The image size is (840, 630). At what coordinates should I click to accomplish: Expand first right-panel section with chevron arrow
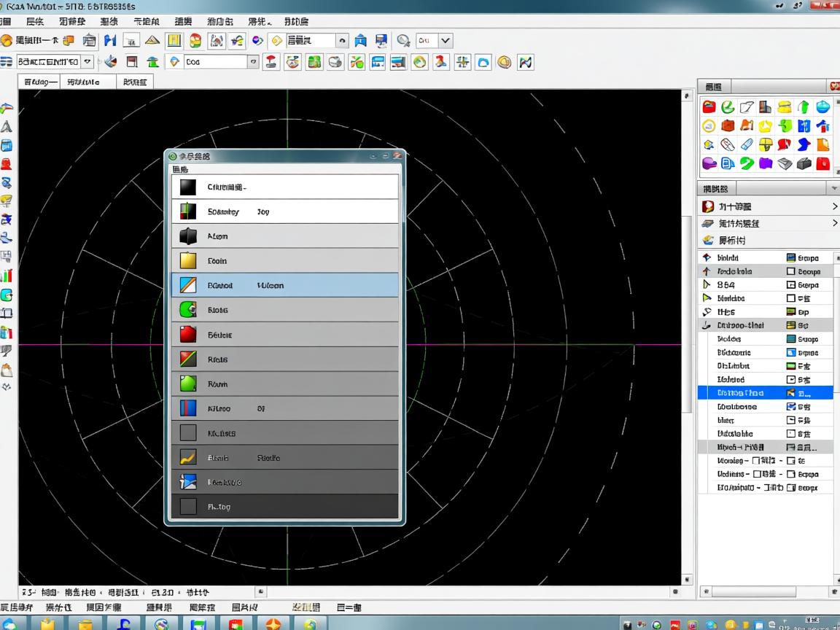click(835, 206)
